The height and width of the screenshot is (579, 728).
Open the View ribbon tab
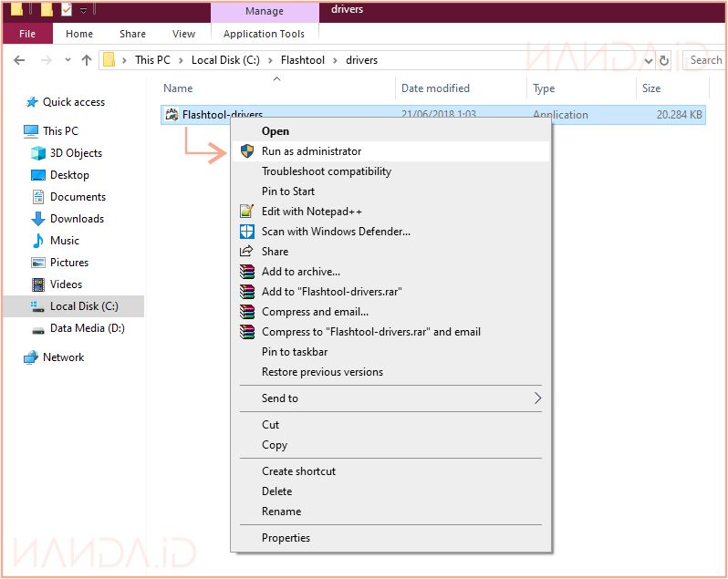tap(183, 34)
